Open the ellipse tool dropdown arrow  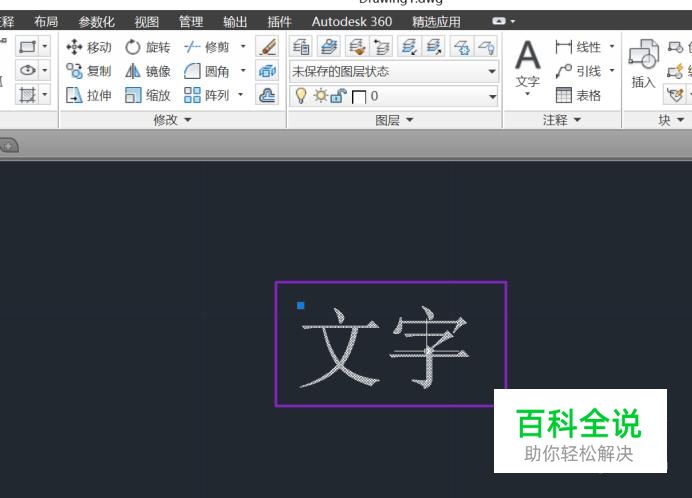[x=45, y=70]
